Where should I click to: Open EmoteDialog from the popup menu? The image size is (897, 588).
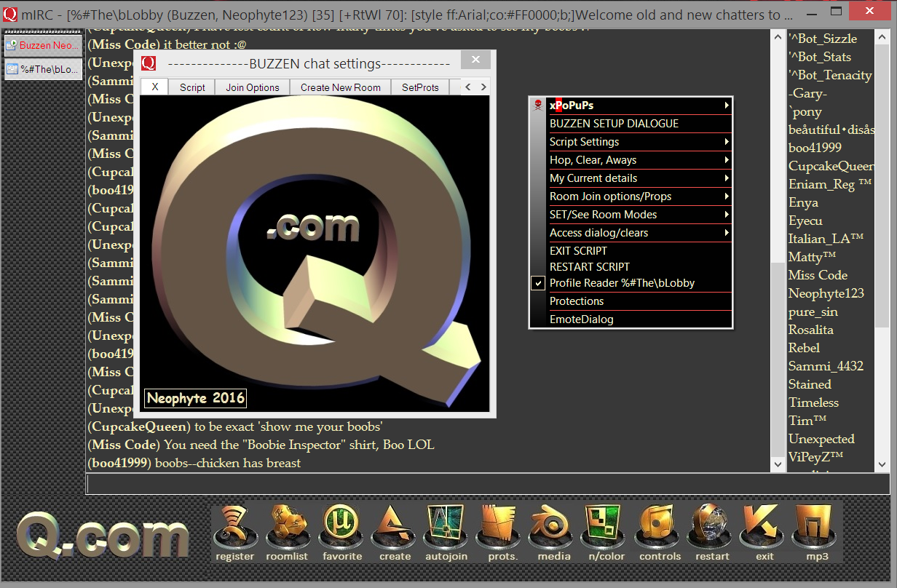(631, 319)
